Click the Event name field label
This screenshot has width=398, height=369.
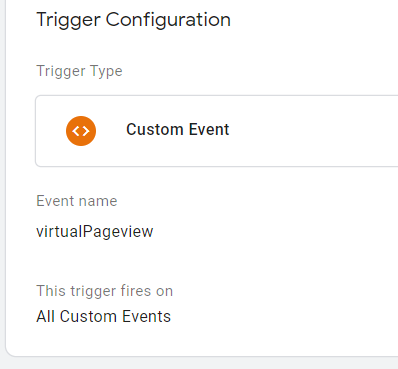pyautogui.click(x=77, y=201)
